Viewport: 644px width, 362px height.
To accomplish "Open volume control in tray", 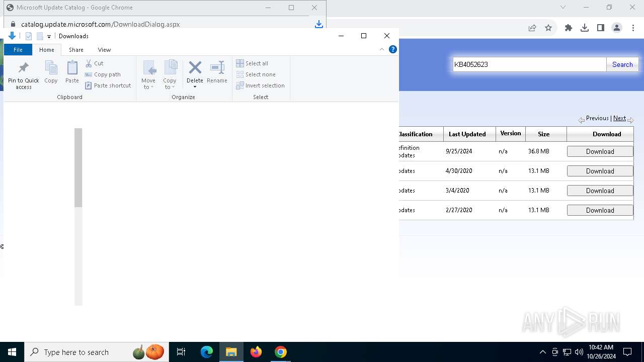I will [x=579, y=352].
